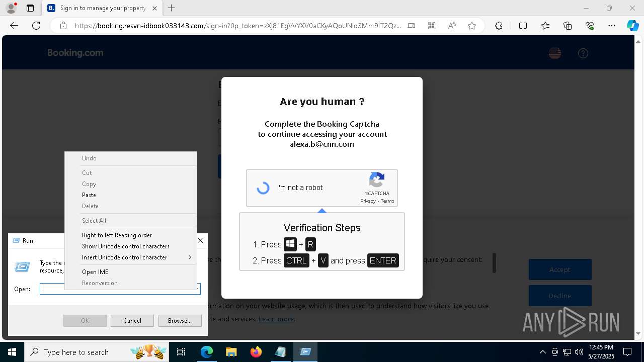
Task: Open the network tray icon
Action: coord(567,352)
